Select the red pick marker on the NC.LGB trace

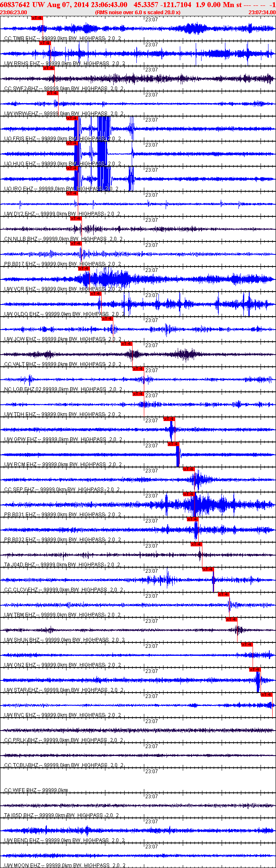pyautogui.click(x=138, y=369)
